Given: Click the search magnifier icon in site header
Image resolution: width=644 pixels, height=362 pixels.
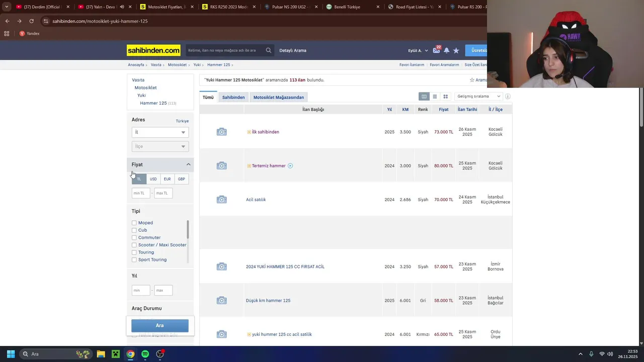Looking at the screenshot, I should tap(269, 50).
